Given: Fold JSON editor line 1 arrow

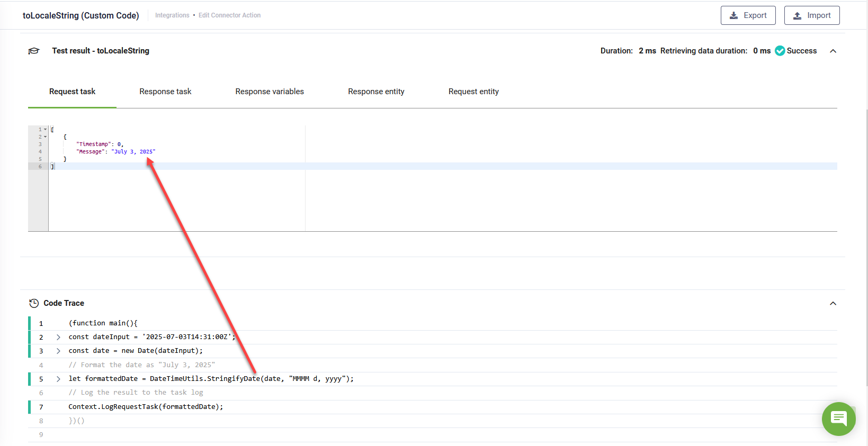Looking at the screenshot, I should click(x=45, y=129).
